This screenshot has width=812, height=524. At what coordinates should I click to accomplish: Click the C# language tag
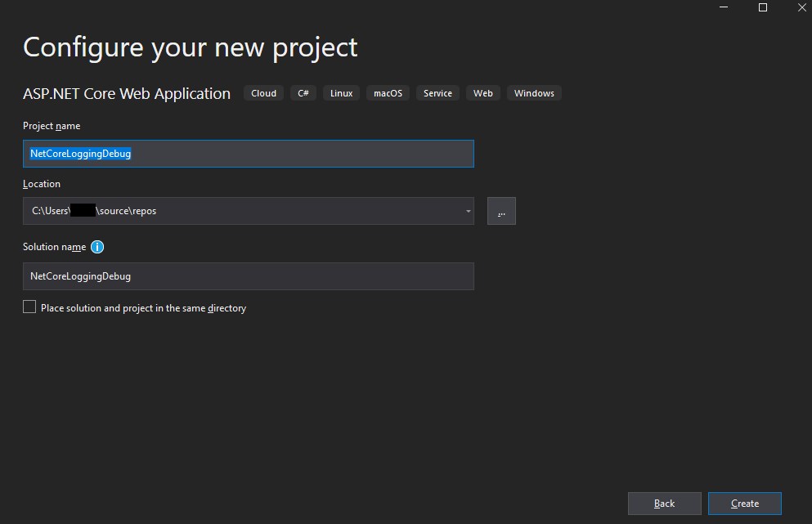[303, 92]
